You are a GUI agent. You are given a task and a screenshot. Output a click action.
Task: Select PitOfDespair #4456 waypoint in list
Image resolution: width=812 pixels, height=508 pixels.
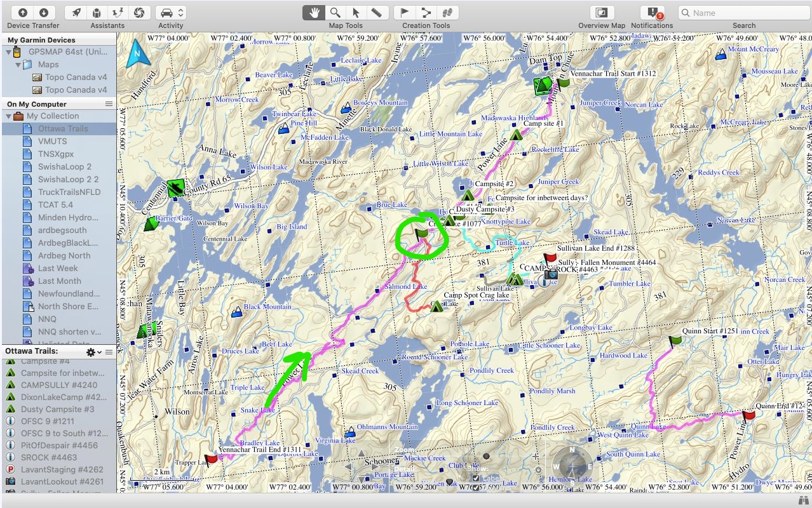pyautogui.click(x=58, y=445)
